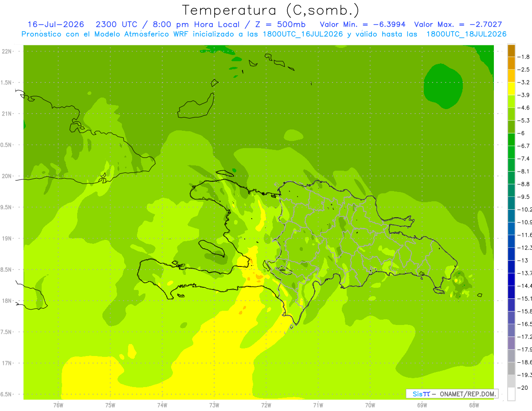Image resolution: width=532 pixels, height=411 pixels.
Task: Click the "Valor Max. = -2.7027" text
Action: [x=458, y=24]
